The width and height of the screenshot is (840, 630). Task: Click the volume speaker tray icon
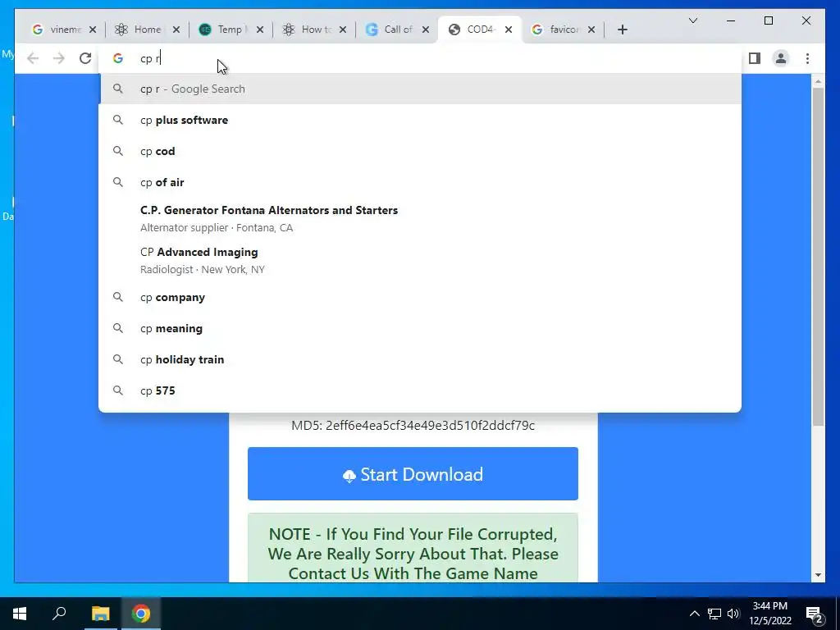coord(733,614)
